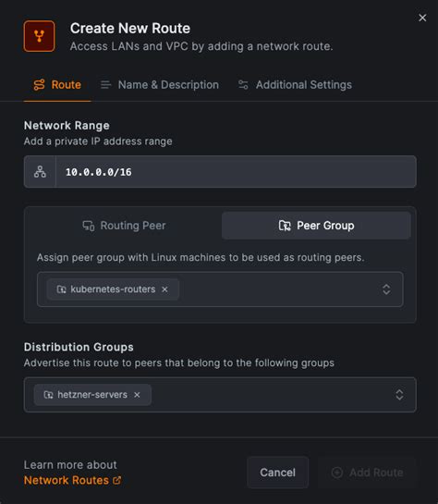The height and width of the screenshot is (504, 438).
Task: Click the folder icon on kubernetes-routers chip
Action: coord(61,289)
